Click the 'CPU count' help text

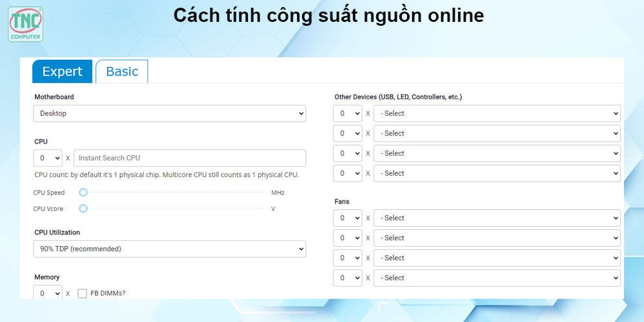(167, 175)
